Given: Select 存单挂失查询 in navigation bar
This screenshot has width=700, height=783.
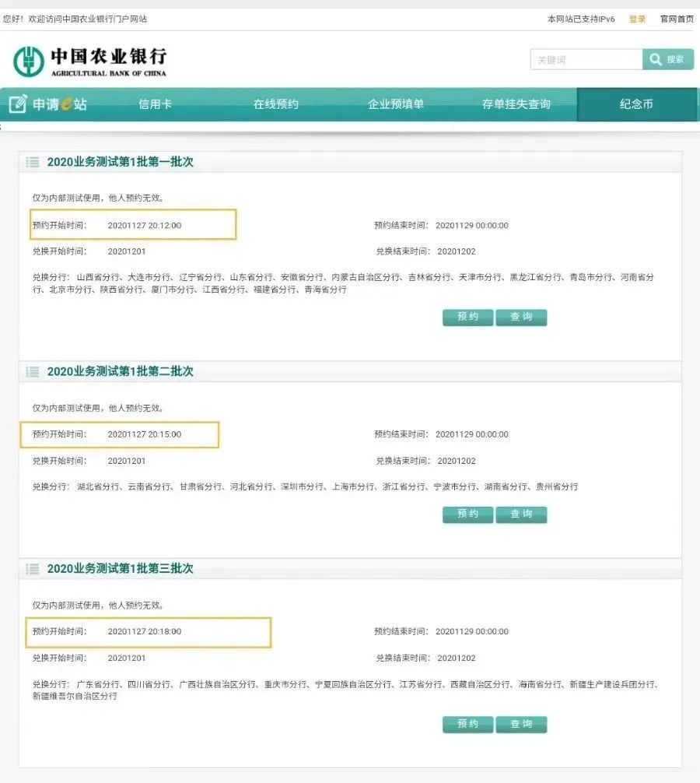Looking at the screenshot, I should (516, 104).
